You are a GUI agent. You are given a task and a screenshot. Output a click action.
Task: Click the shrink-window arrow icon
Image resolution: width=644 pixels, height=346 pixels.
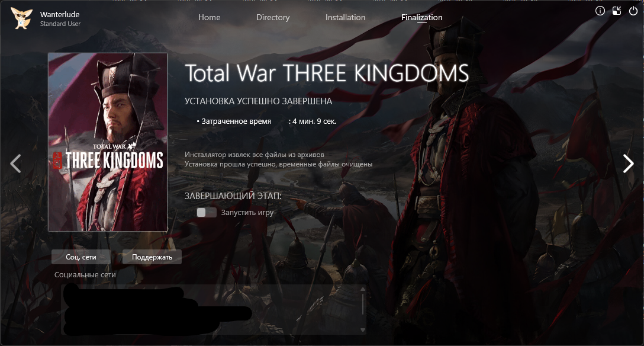tap(617, 11)
